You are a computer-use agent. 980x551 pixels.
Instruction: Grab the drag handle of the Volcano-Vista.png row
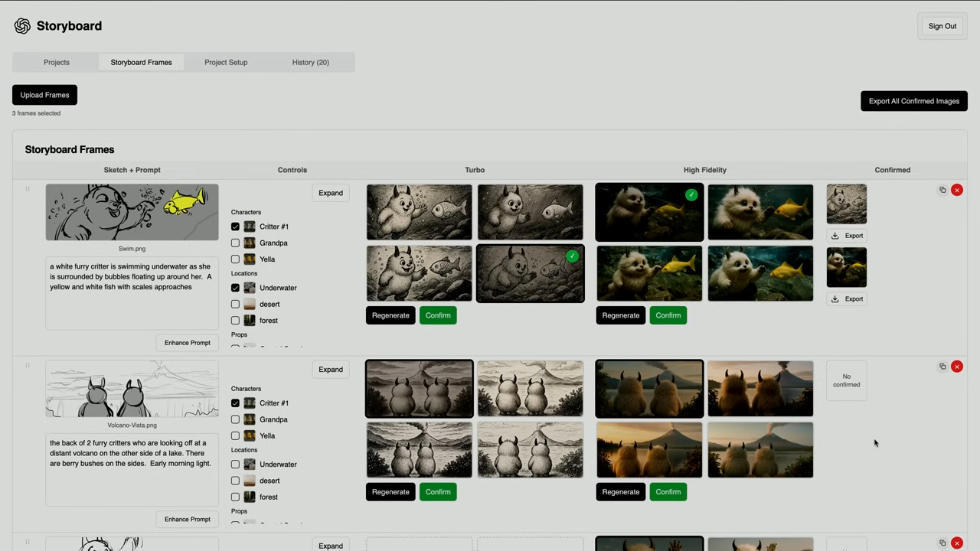click(27, 366)
